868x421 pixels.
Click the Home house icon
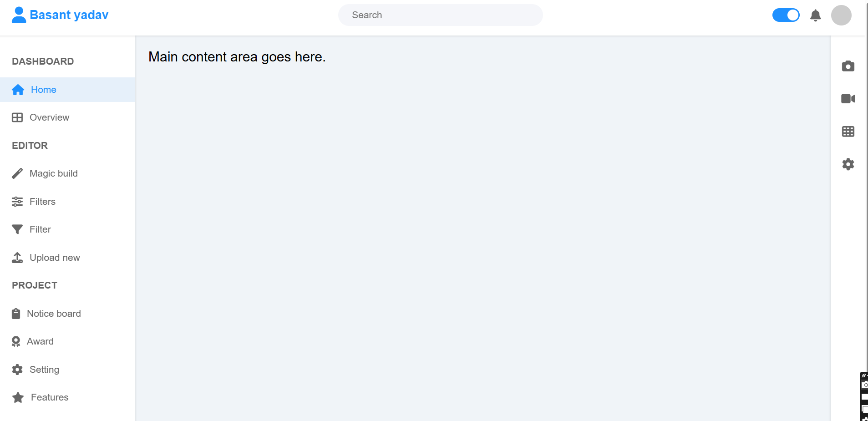[18, 90]
